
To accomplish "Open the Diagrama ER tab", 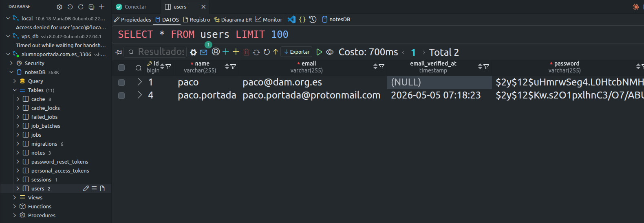I will [x=233, y=20].
